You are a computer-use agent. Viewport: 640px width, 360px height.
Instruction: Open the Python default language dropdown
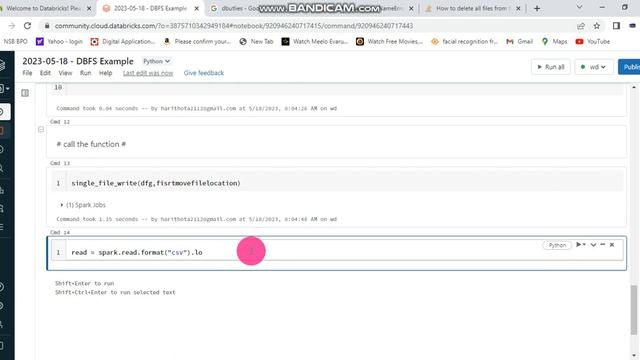point(156,61)
